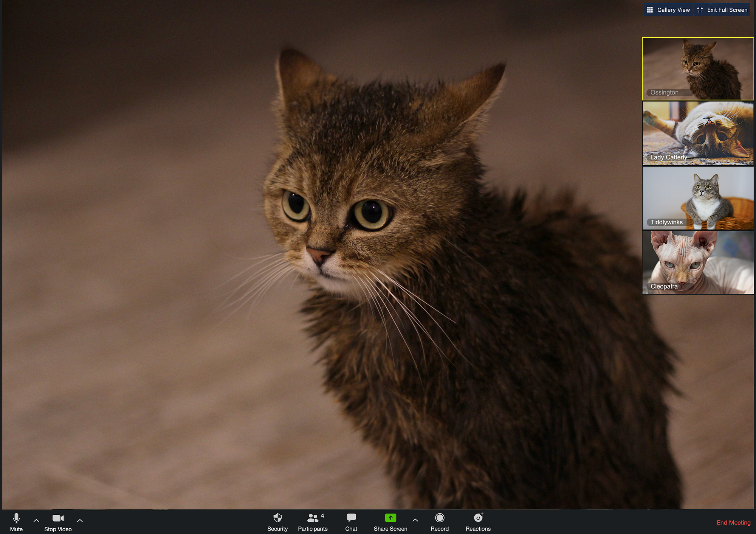Expand share screen options chevron
Screen dimensions: 756x534
tap(415, 520)
